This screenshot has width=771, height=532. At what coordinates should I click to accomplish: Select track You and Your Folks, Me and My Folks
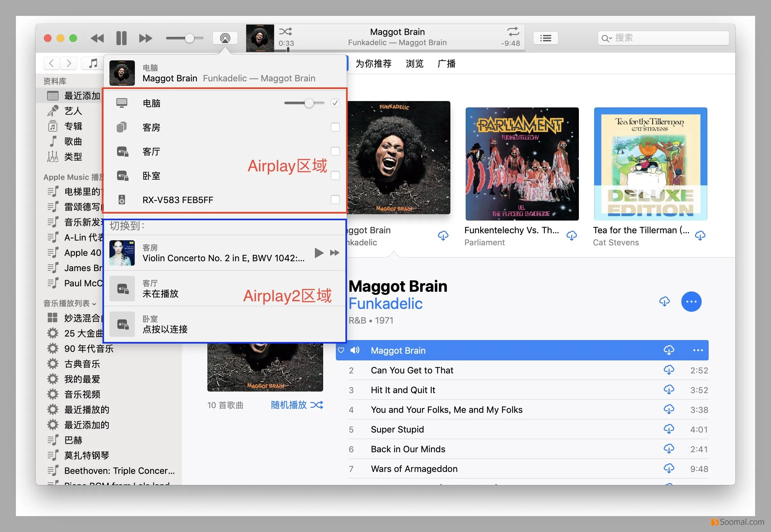pos(528,410)
